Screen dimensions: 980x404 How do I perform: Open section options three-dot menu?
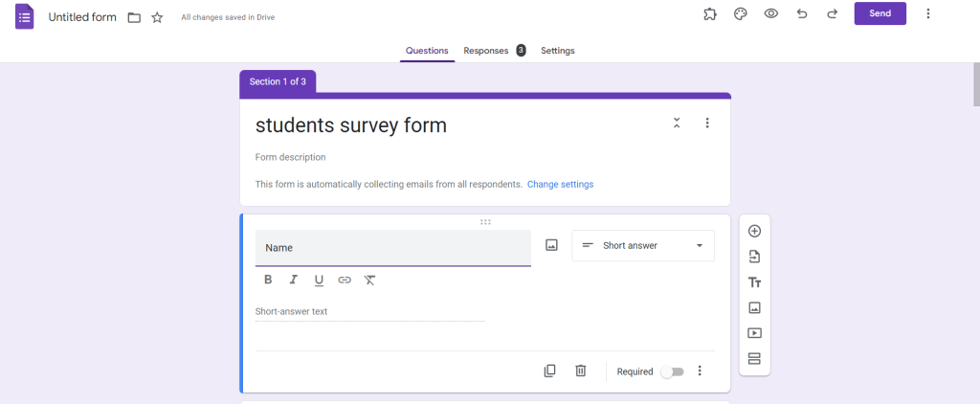tap(707, 123)
